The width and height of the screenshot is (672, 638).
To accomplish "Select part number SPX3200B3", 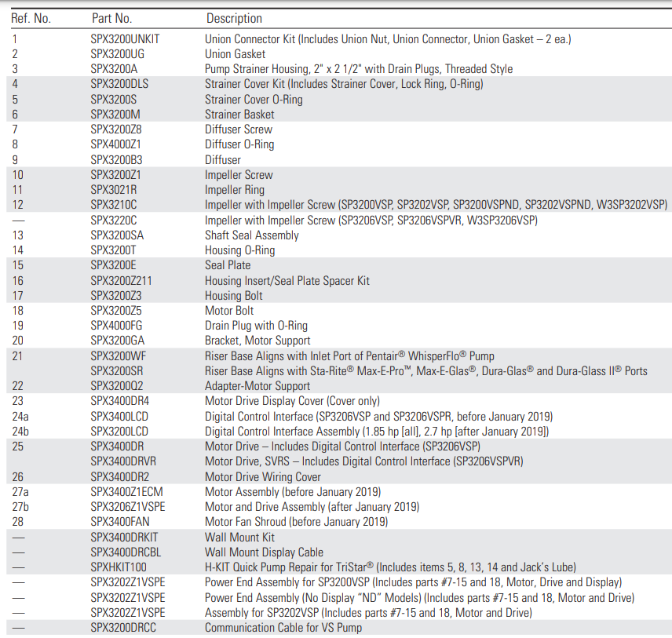I will [x=116, y=160].
